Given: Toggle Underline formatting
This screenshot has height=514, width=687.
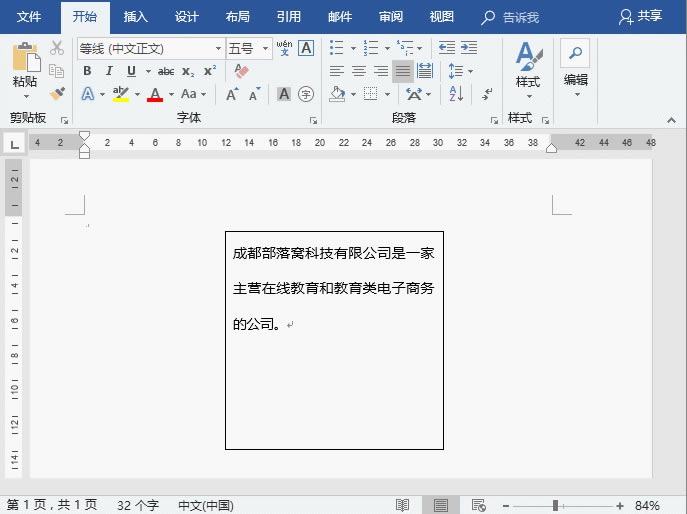Looking at the screenshot, I should pos(131,71).
